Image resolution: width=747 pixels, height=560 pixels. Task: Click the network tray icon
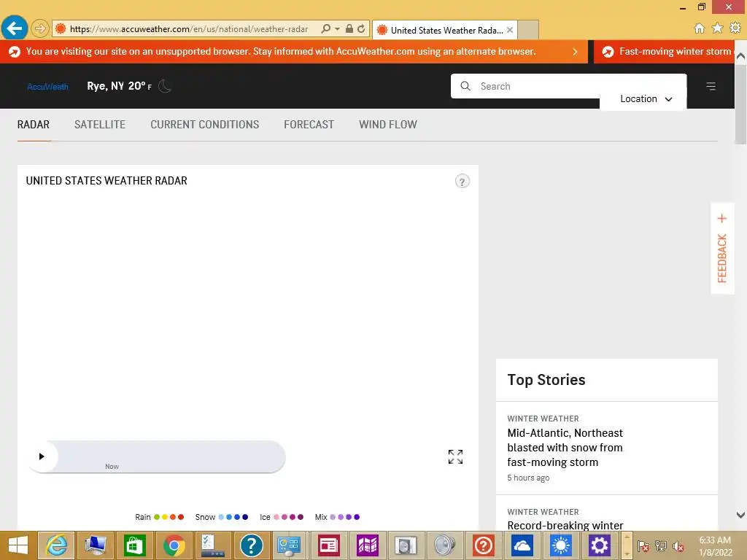(661, 546)
